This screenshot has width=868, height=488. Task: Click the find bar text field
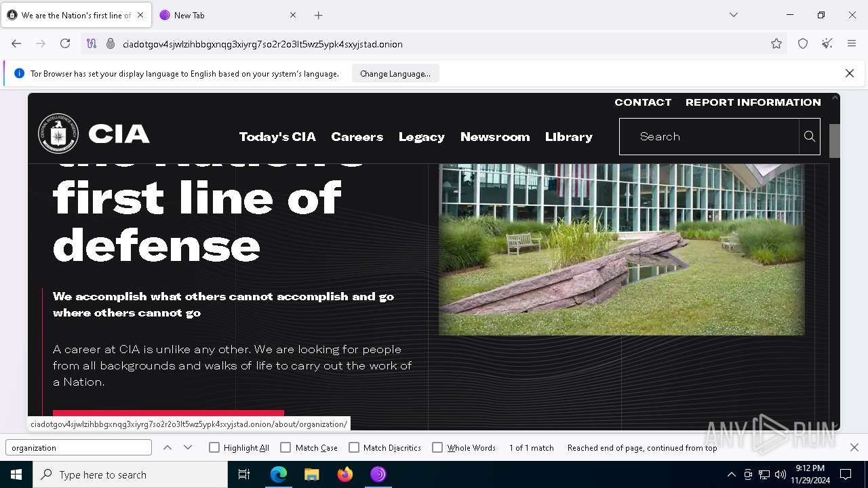point(79,447)
